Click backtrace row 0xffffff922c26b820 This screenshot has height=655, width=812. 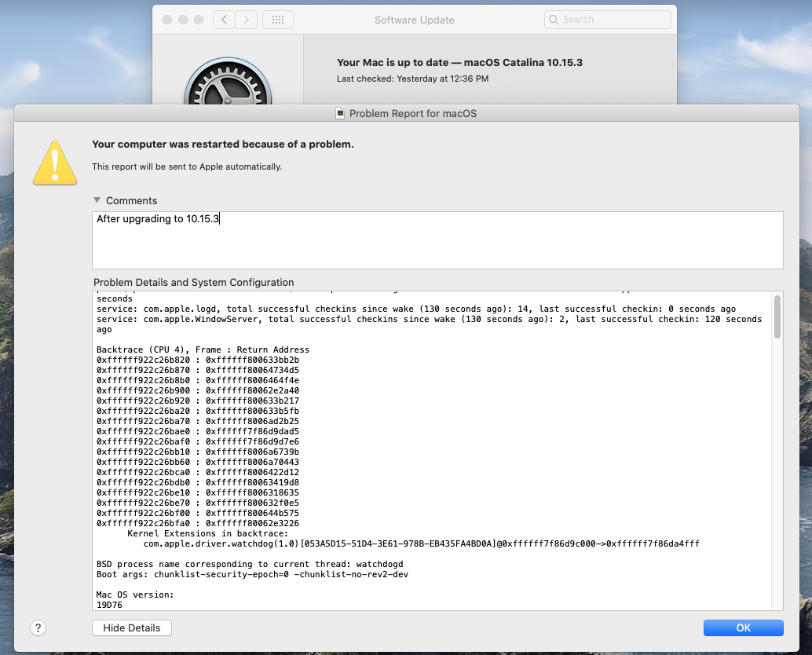(x=198, y=360)
